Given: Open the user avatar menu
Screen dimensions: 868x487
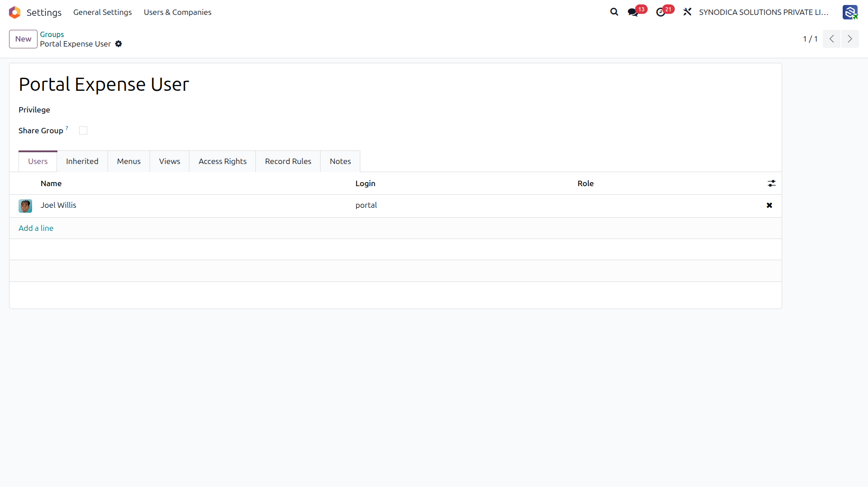Looking at the screenshot, I should point(850,12).
